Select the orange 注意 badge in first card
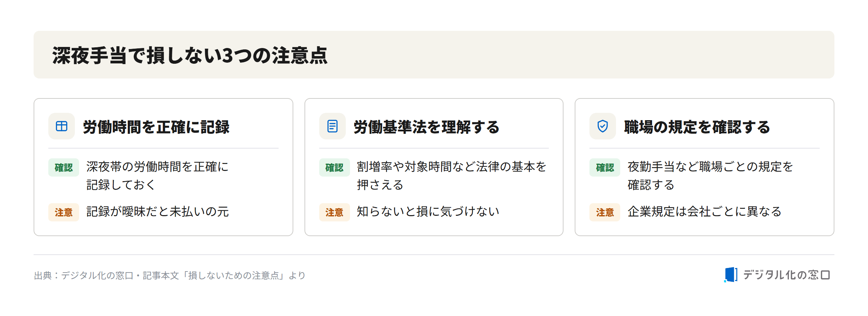 [64, 212]
